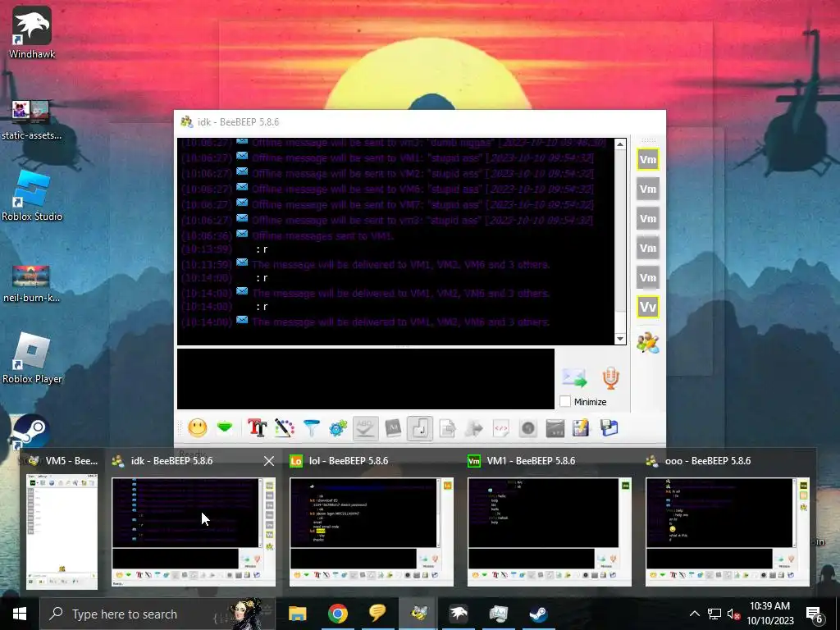Select the static-assets desktop file
The width and height of the screenshot is (840, 630).
pos(32,120)
